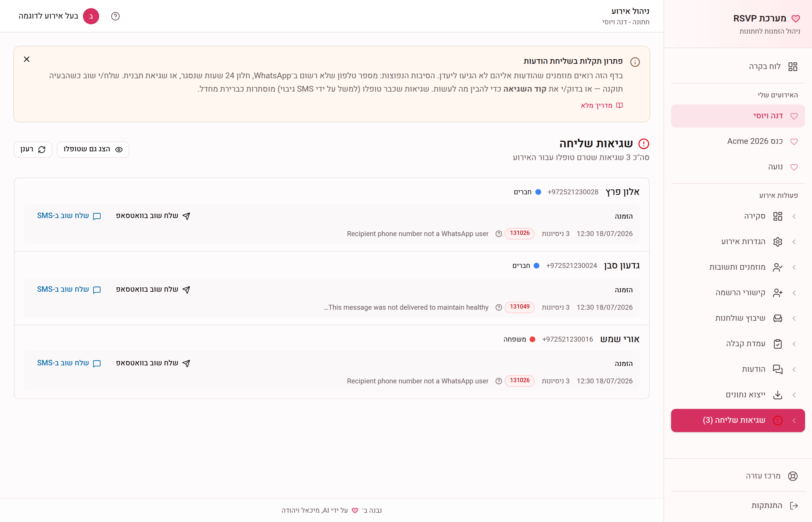Resend via SMS to אורי שמש

[69, 363]
